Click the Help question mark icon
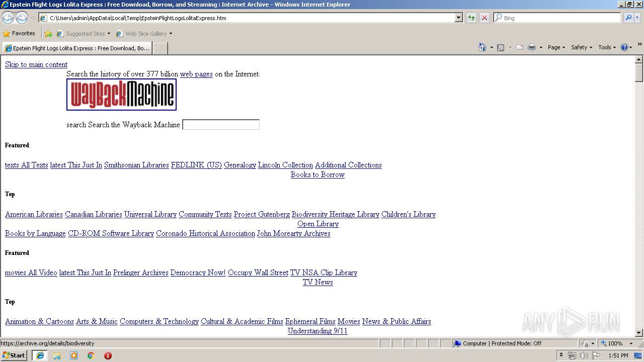The image size is (644, 362). tap(624, 47)
